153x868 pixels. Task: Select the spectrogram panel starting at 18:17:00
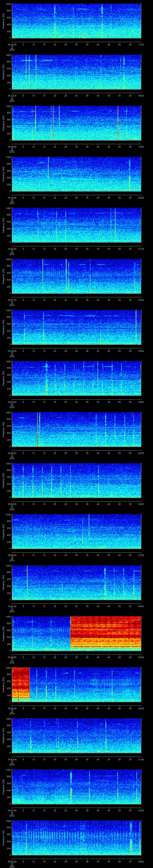pyautogui.click(x=76, y=72)
